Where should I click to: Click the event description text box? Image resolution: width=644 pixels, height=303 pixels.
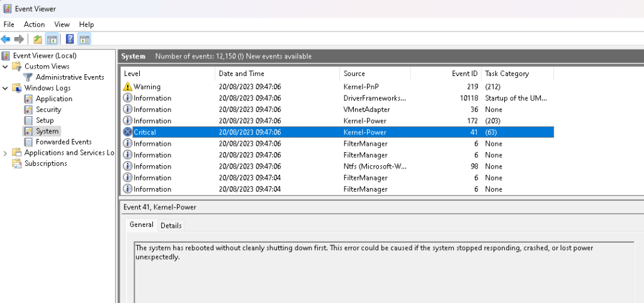(x=384, y=272)
